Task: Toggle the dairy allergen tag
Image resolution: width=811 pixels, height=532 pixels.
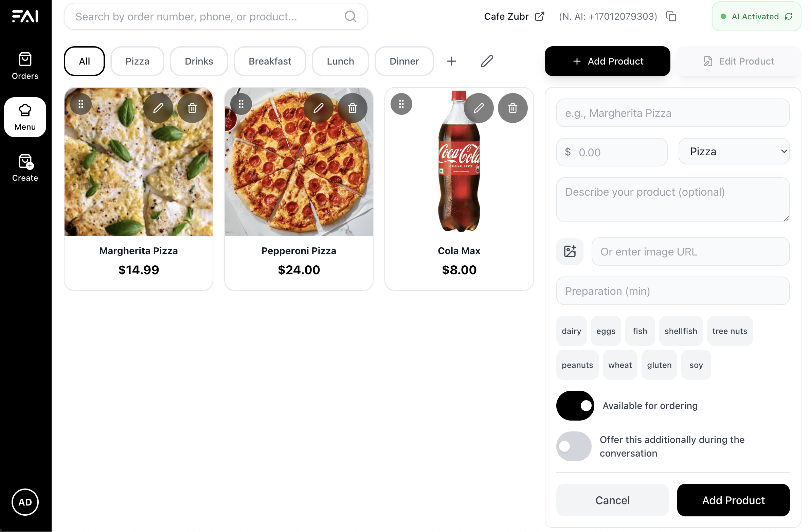Action: [x=571, y=331]
